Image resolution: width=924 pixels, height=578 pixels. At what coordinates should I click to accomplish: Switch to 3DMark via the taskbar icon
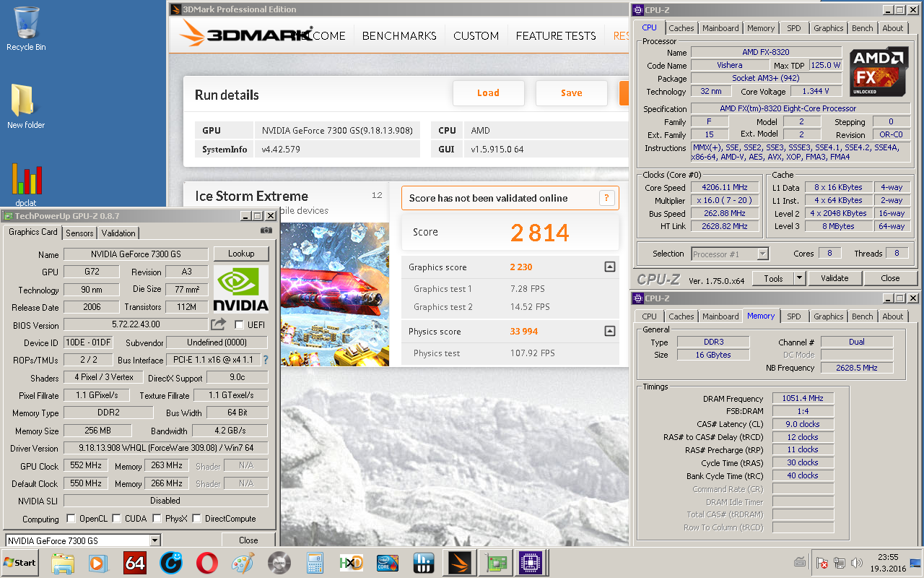click(x=460, y=563)
